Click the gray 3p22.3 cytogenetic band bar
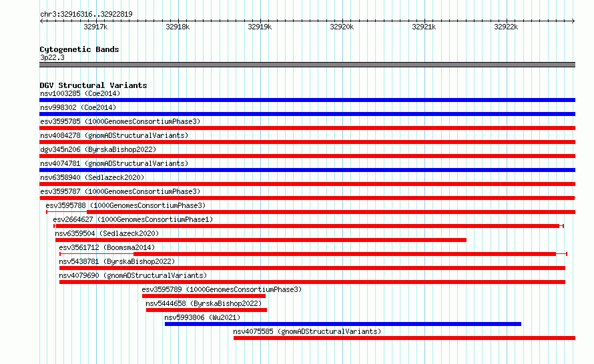 [307, 65]
